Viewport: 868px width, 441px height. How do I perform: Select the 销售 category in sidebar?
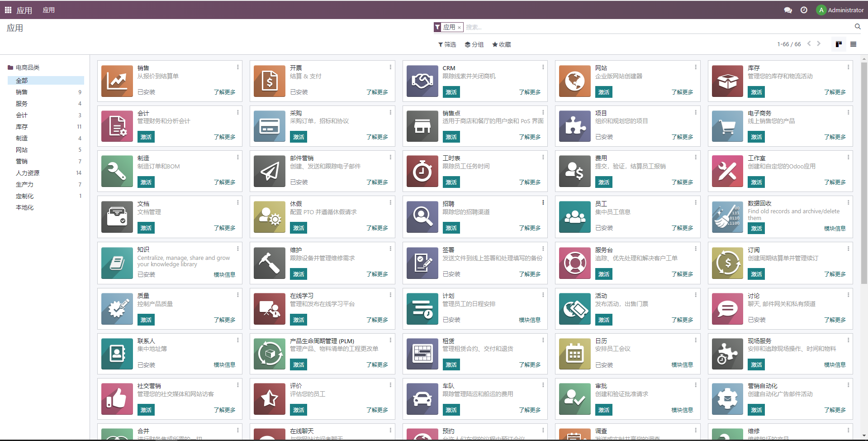pos(46,92)
